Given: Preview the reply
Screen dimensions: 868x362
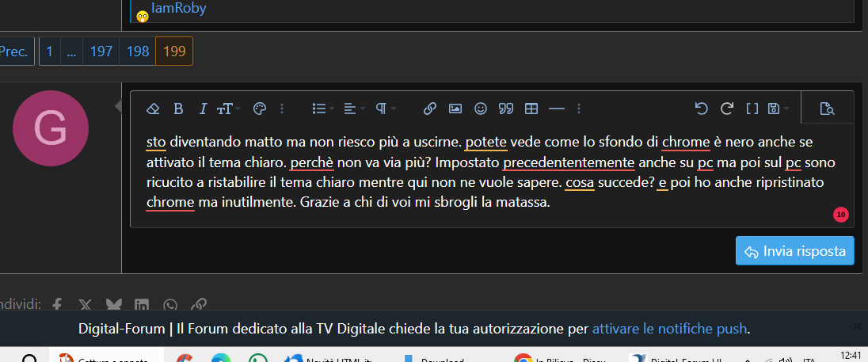Looking at the screenshot, I should (827, 109).
